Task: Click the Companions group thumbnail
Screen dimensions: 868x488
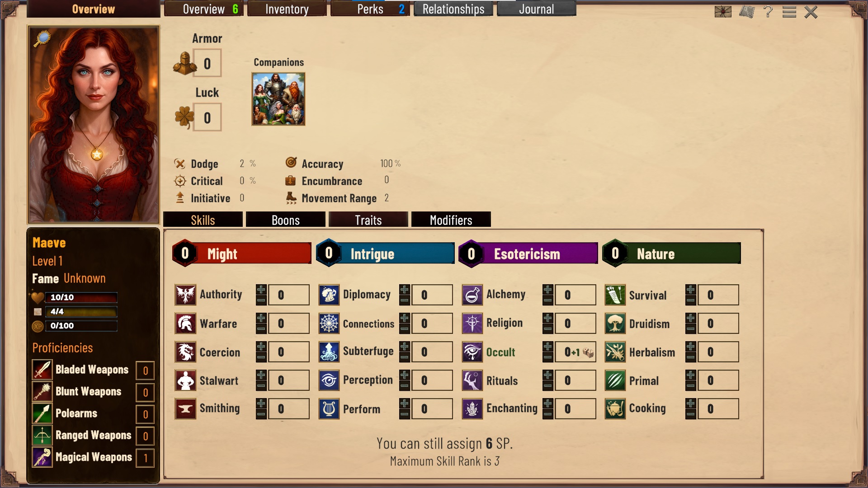Action: pyautogui.click(x=278, y=99)
